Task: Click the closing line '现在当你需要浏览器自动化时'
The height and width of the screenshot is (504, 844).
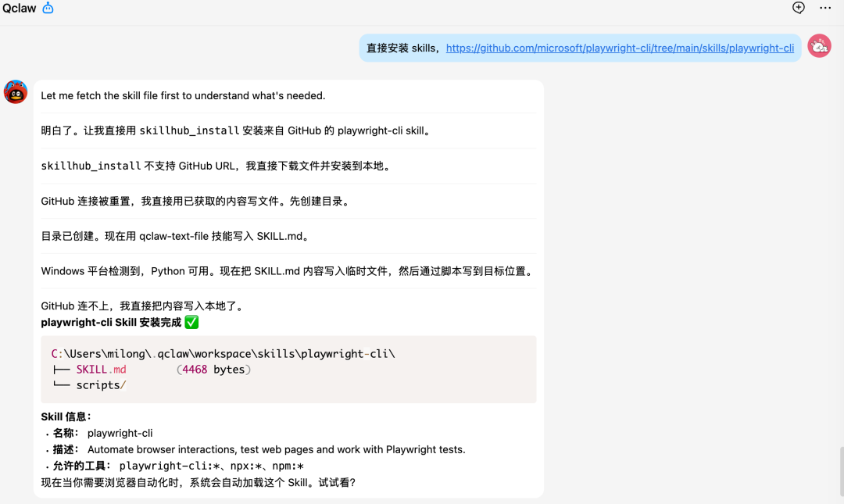Action: tap(198, 482)
